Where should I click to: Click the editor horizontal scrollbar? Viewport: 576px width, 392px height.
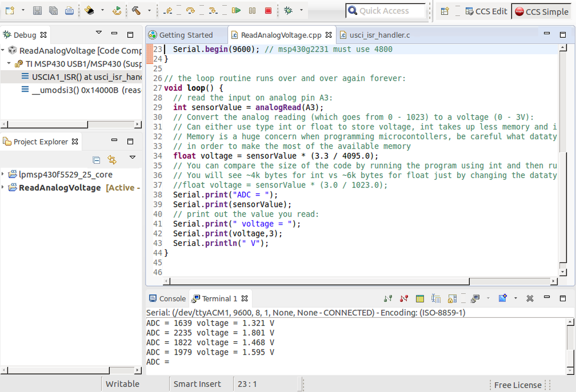tap(315, 281)
